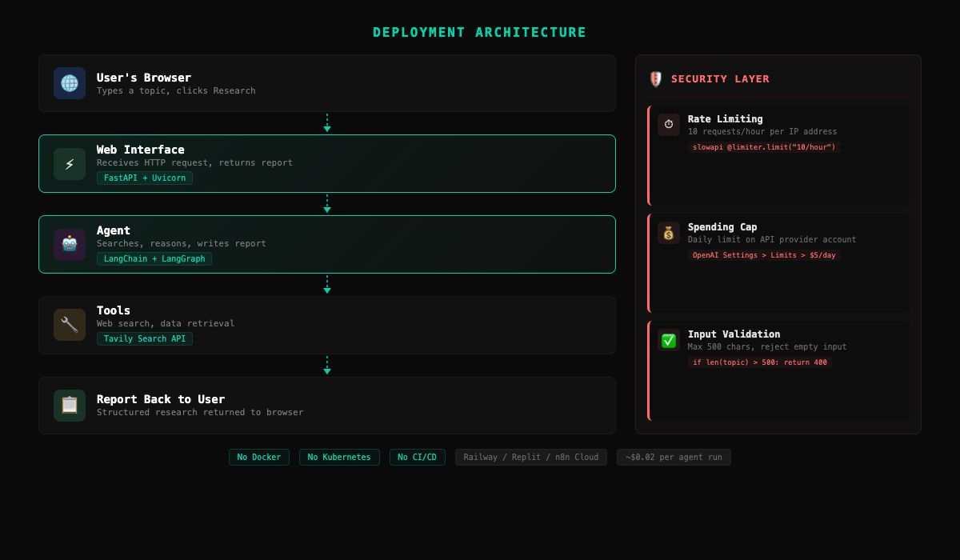This screenshot has width=960, height=560.
Task: Select the Deployment Architecture title
Action: tap(479, 32)
